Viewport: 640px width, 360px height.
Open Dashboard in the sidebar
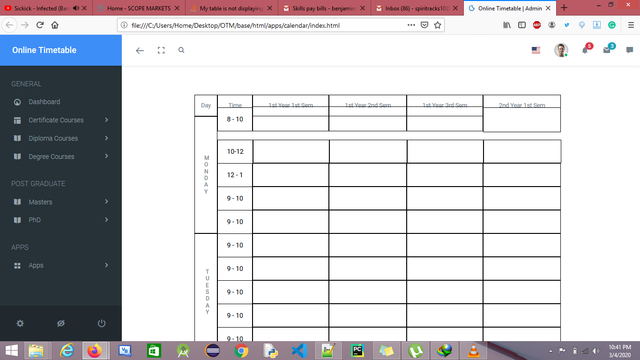pyautogui.click(x=61, y=102)
